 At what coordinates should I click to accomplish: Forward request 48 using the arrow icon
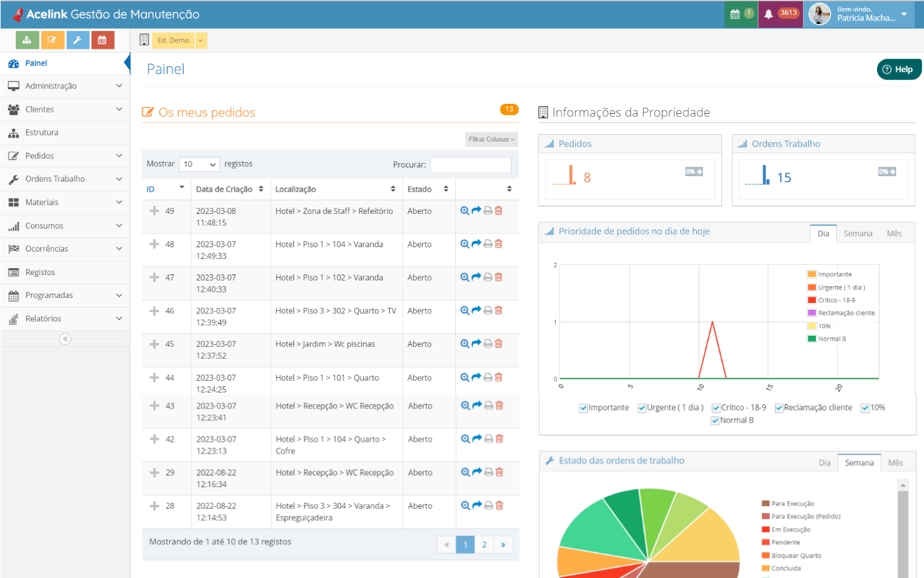click(476, 244)
